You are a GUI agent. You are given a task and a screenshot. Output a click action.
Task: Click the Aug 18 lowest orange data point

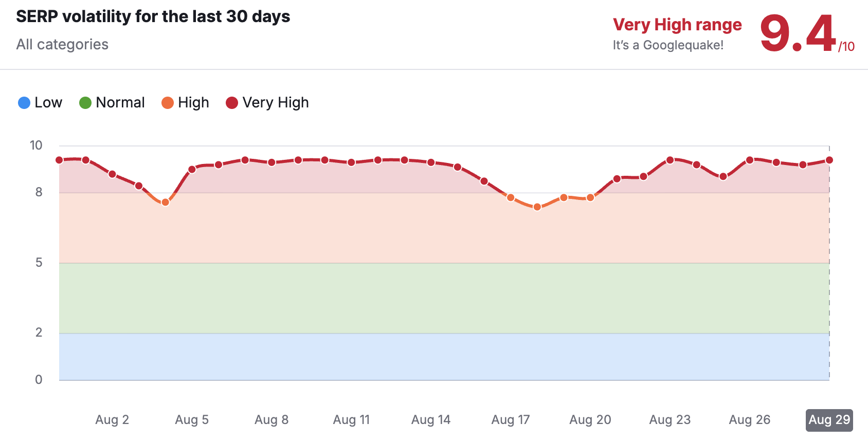click(537, 207)
